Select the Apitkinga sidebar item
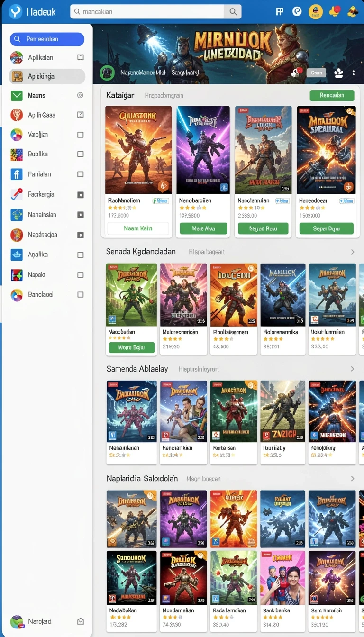 coord(47,76)
